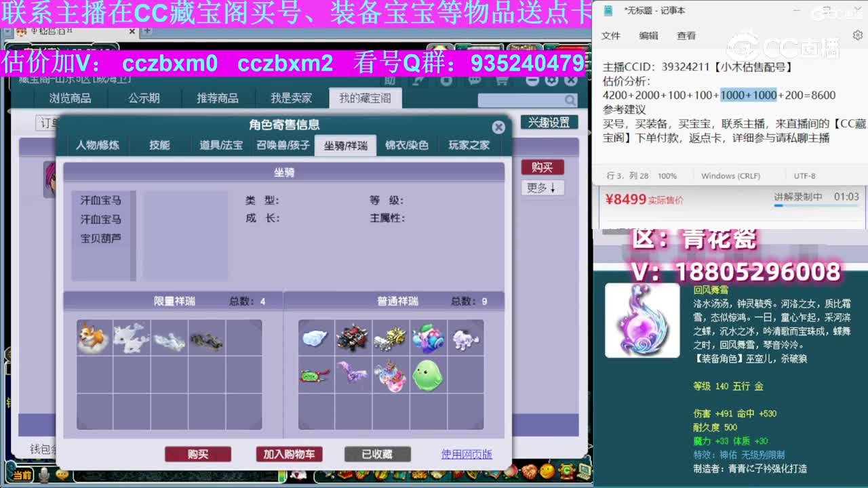868x488 pixels.
Task: Click the heart-shaped icon in bottom bar
Action: pyautogui.click(x=529, y=470)
